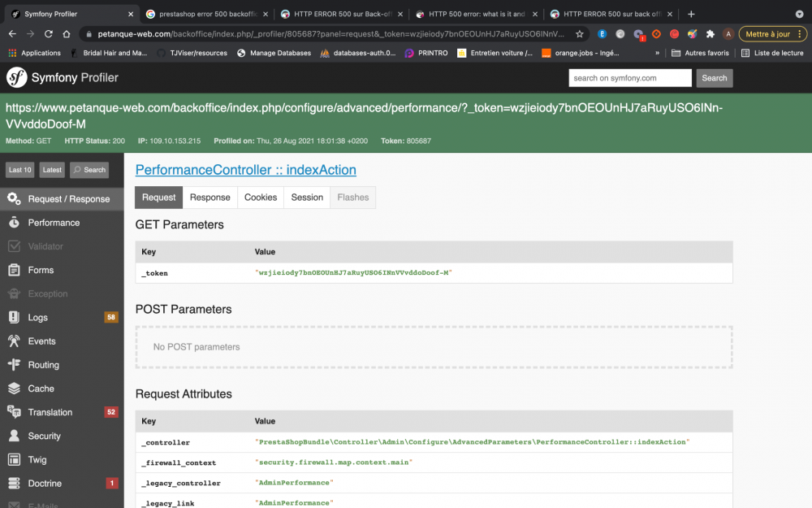Click the Doctrine count badge 1
The width and height of the screenshot is (812, 508).
(x=111, y=483)
